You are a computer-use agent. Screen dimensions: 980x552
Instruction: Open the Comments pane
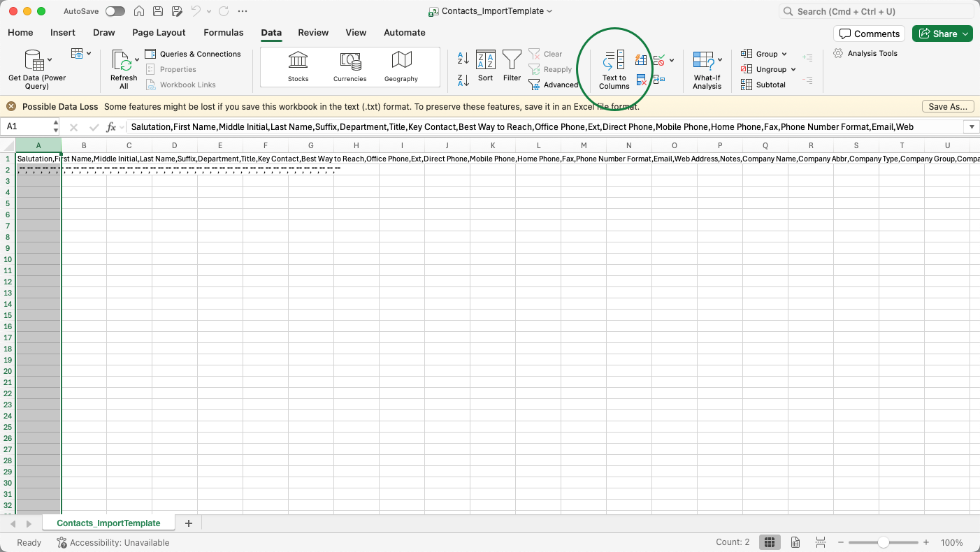869,34
